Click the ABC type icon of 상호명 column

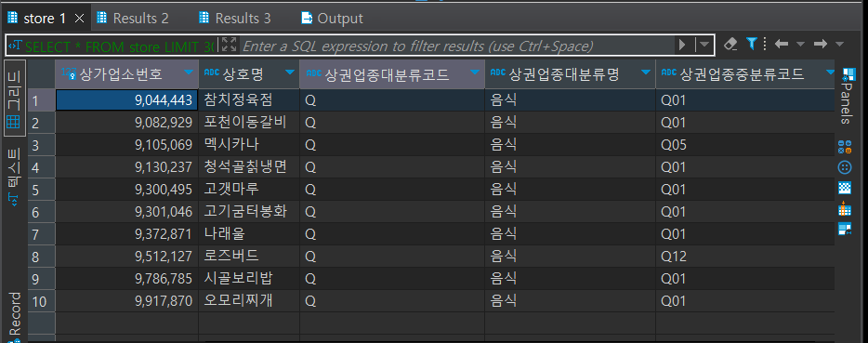pyautogui.click(x=212, y=73)
